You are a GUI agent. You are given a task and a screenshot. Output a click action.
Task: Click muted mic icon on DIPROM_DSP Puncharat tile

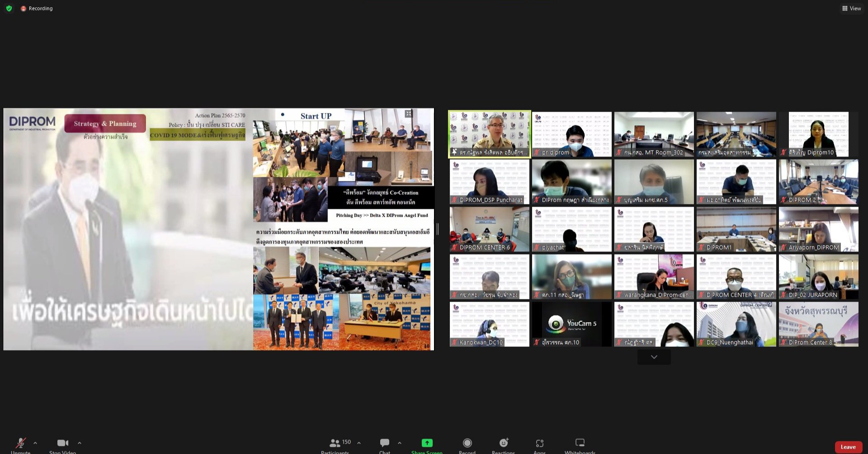pyautogui.click(x=454, y=200)
